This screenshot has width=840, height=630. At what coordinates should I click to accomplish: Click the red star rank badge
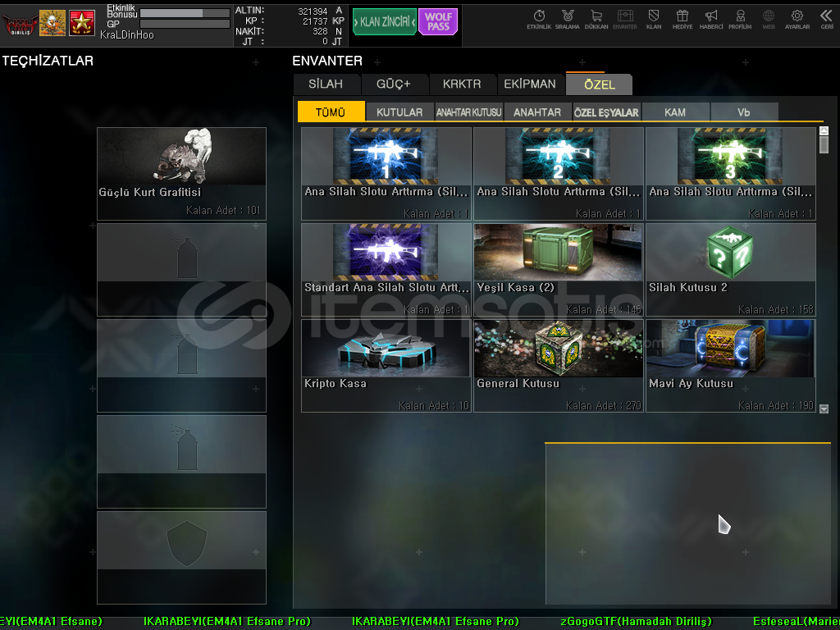click(82, 23)
